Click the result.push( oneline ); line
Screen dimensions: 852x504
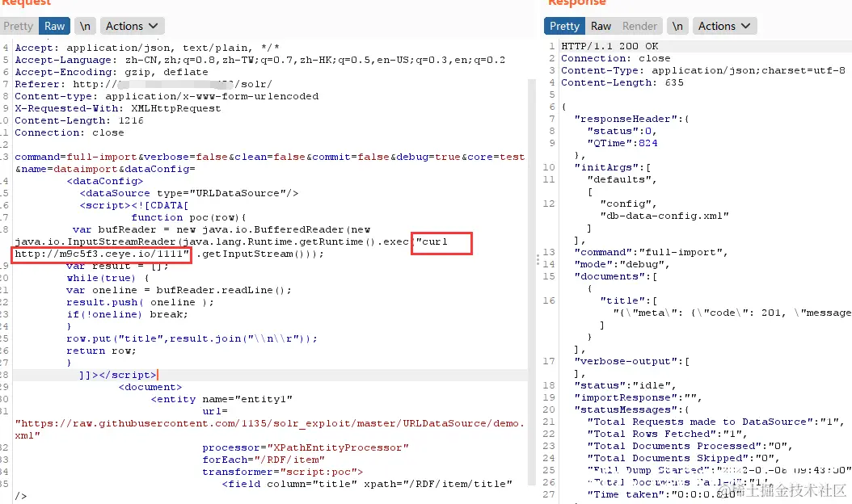click(x=140, y=302)
